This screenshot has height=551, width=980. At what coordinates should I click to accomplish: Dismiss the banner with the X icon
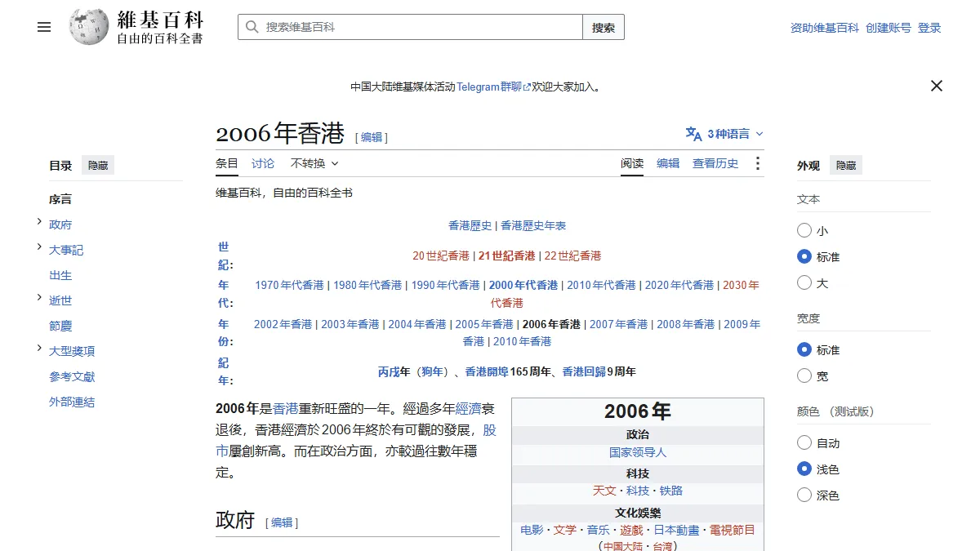(x=937, y=86)
